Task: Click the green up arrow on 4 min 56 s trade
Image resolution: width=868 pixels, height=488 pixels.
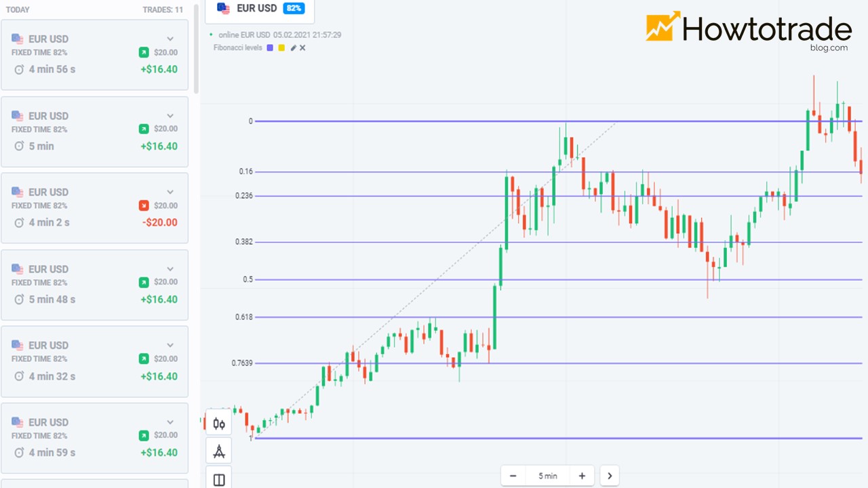Action: pos(144,52)
